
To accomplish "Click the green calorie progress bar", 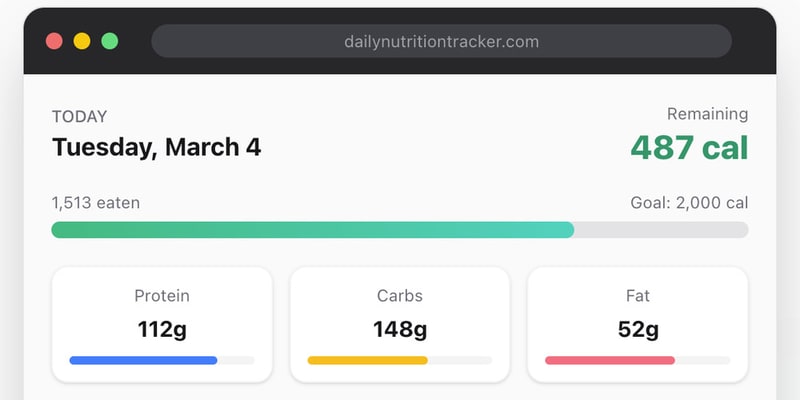I will coord(313,230).
